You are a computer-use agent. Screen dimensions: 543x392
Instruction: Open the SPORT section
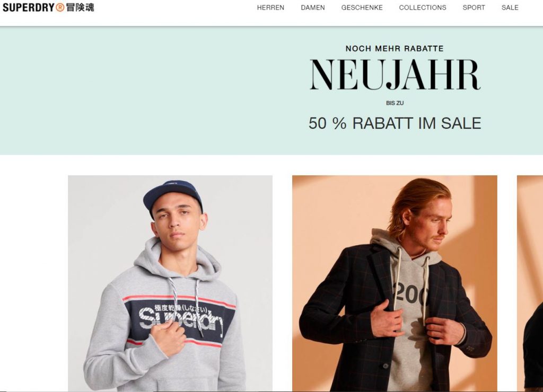(x=474, y=7)
